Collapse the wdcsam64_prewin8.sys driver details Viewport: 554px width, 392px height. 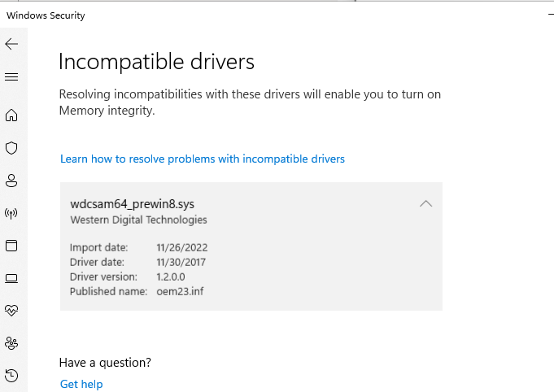coord(425,204)
